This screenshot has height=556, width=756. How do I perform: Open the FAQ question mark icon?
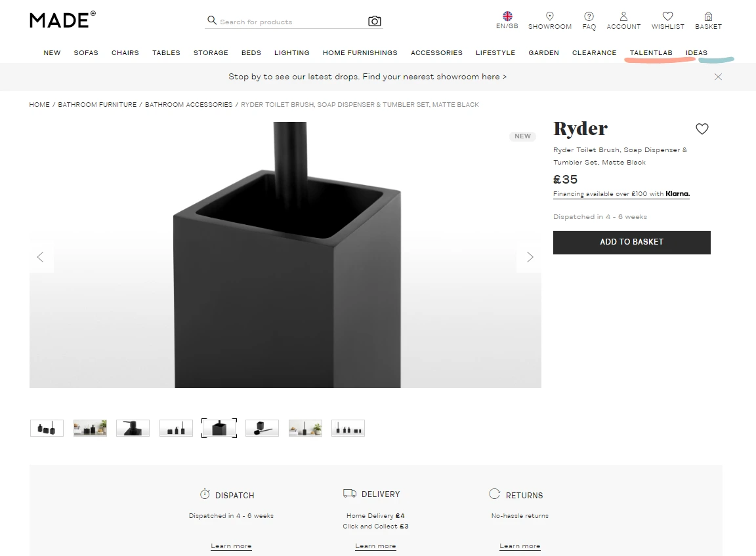pyautogui.click(x=589, y=16)
